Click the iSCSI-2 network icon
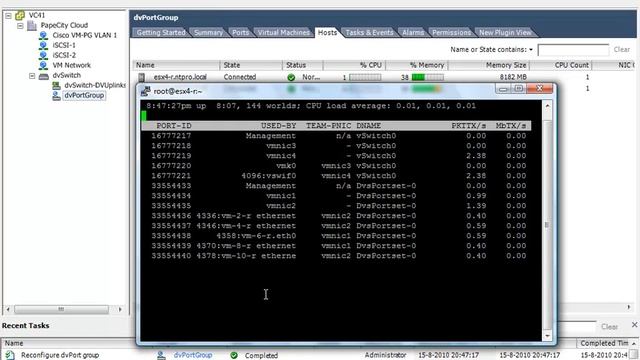640x360 pixels. pos(43,55)
